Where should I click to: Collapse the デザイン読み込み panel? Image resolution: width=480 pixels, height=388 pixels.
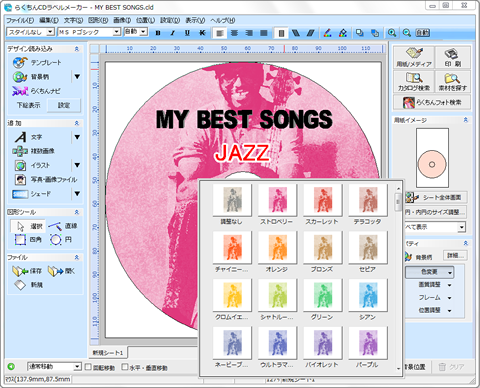(77, 49)
